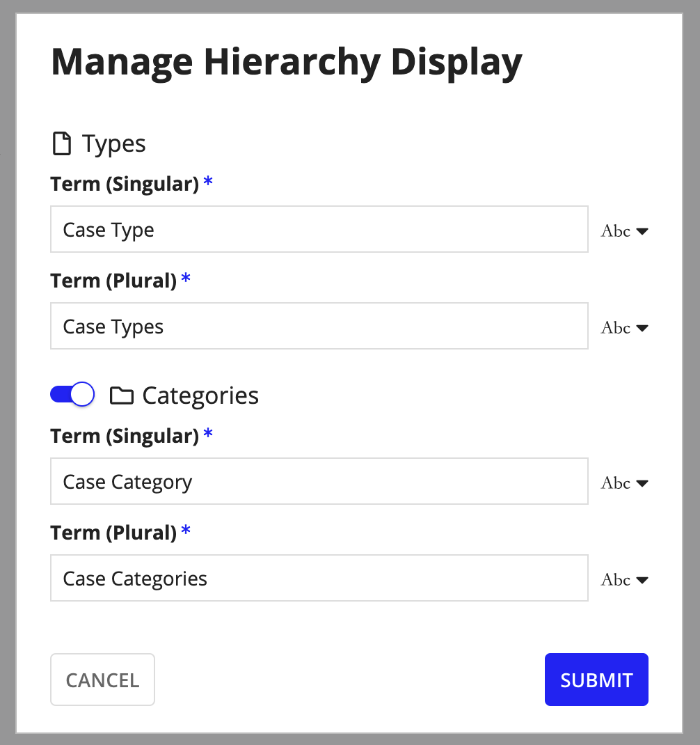Click the Categories folder icon
Image resolution: width=700 pixels, height=745 pixels.
pyautogui.click(x=122, y=395)
